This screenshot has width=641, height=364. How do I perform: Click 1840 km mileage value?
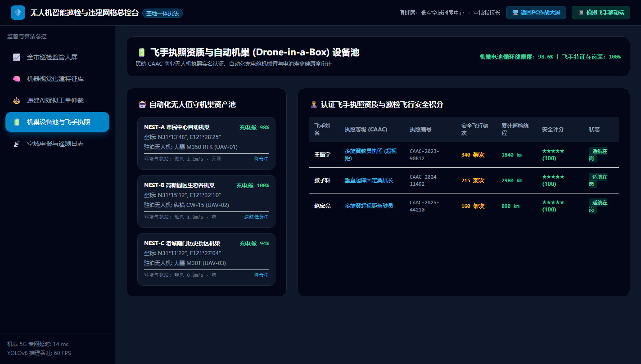pos(512,155)
